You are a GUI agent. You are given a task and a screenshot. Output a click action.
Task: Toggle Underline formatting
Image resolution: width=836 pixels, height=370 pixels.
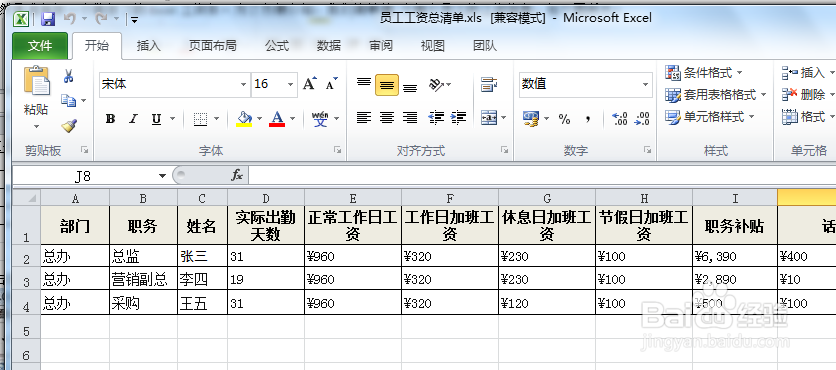tap(156, 119)
